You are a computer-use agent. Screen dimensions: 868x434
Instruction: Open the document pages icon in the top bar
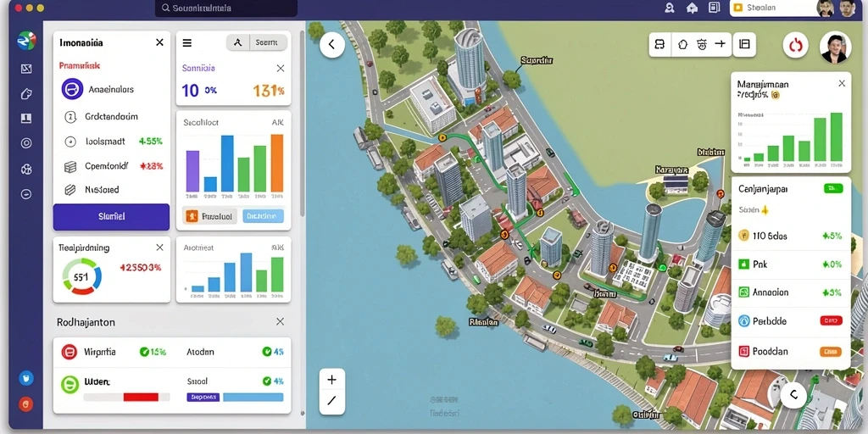(x=714, y=8)
